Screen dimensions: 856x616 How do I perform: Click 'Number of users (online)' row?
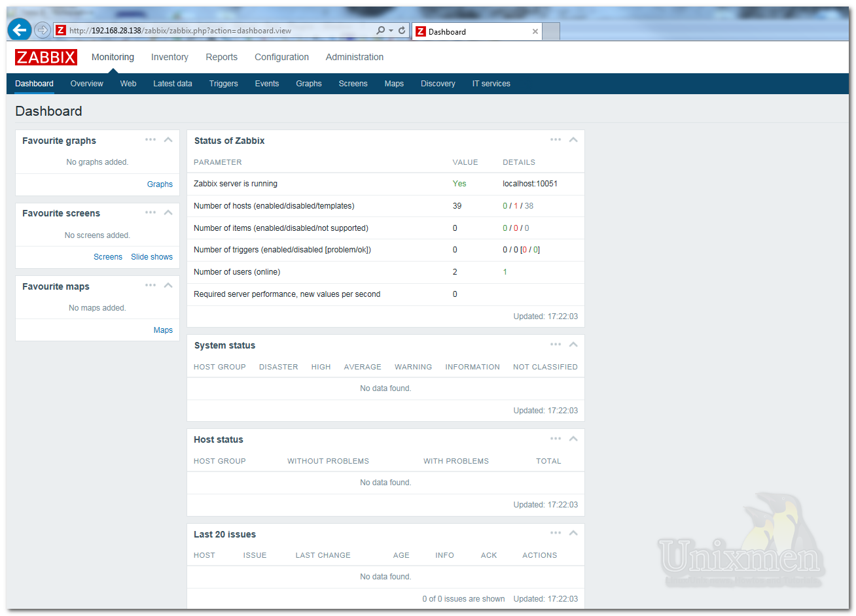point(385,272)
